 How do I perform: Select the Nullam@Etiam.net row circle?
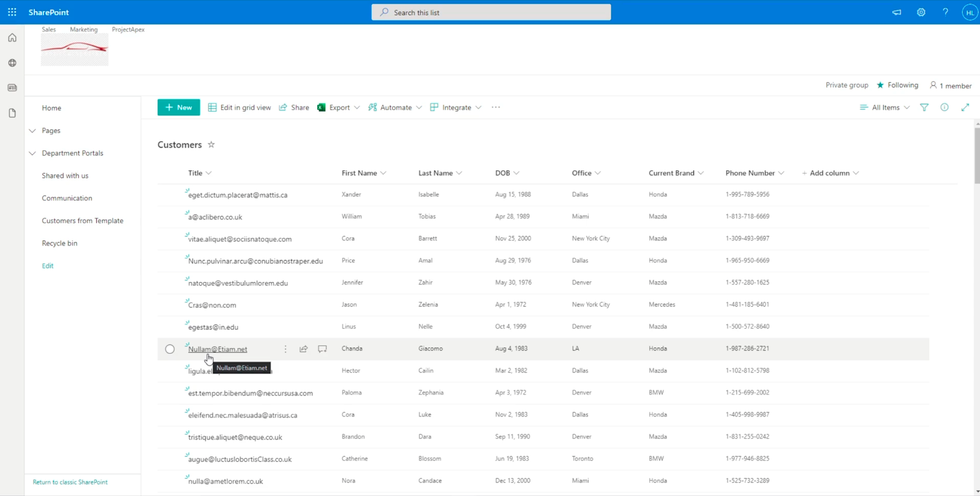[170, 349]
